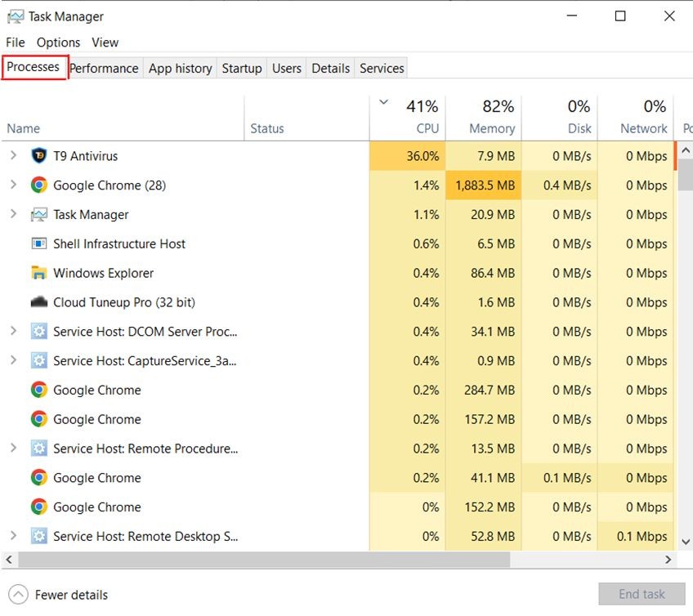Click Fewer details toggle button

coord(59,595)
